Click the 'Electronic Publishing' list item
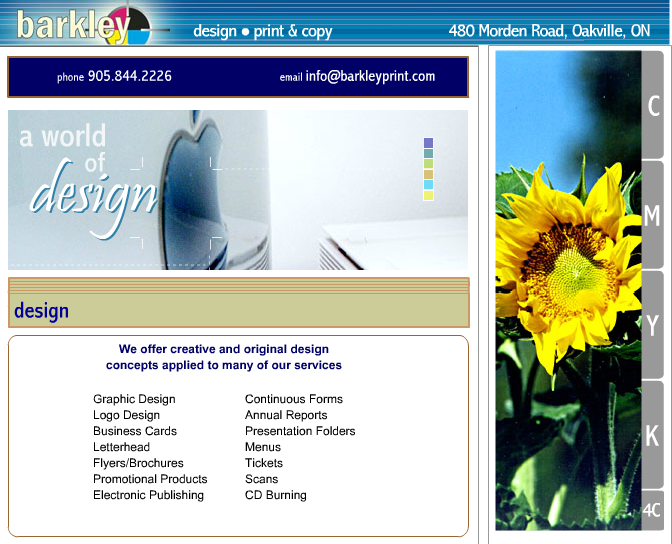 tap(148, 495)
